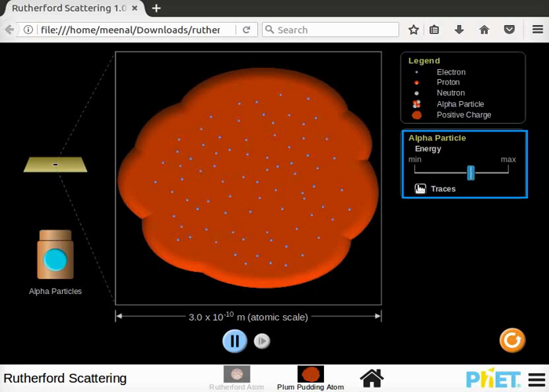Turn on the alpha particle gun
549x392 pixels.
[x=55, y=260]
